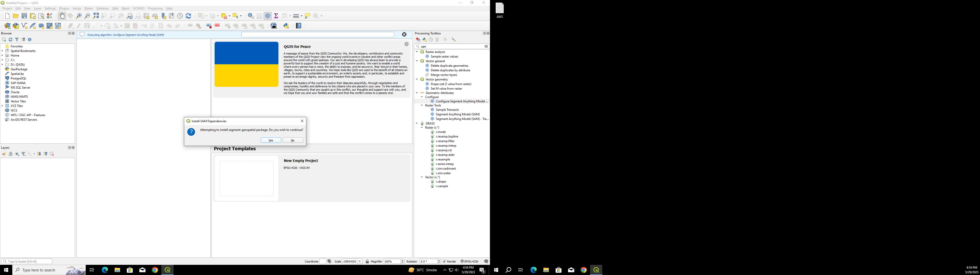Open the Raster menu
This screenshot has width=980, height=275.
click(89, 8)
